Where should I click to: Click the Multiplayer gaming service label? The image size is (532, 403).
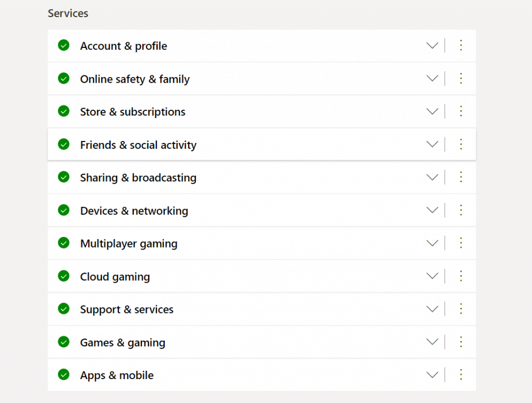click(128, 243)
